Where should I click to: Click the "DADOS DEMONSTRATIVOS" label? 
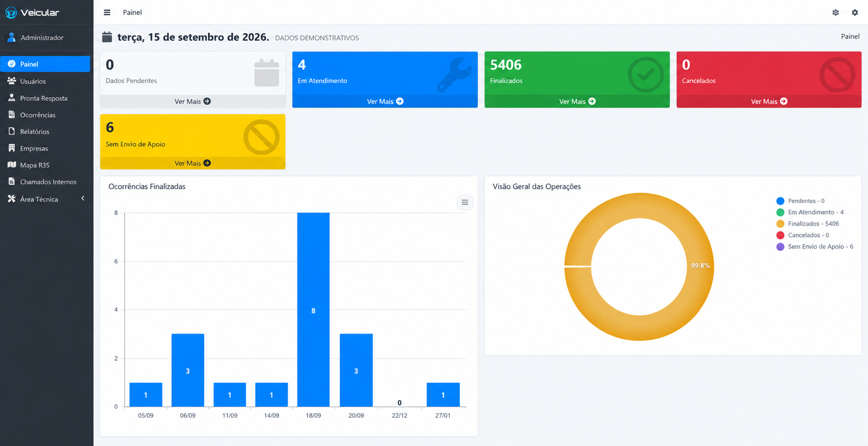click(x=317, y=38)
